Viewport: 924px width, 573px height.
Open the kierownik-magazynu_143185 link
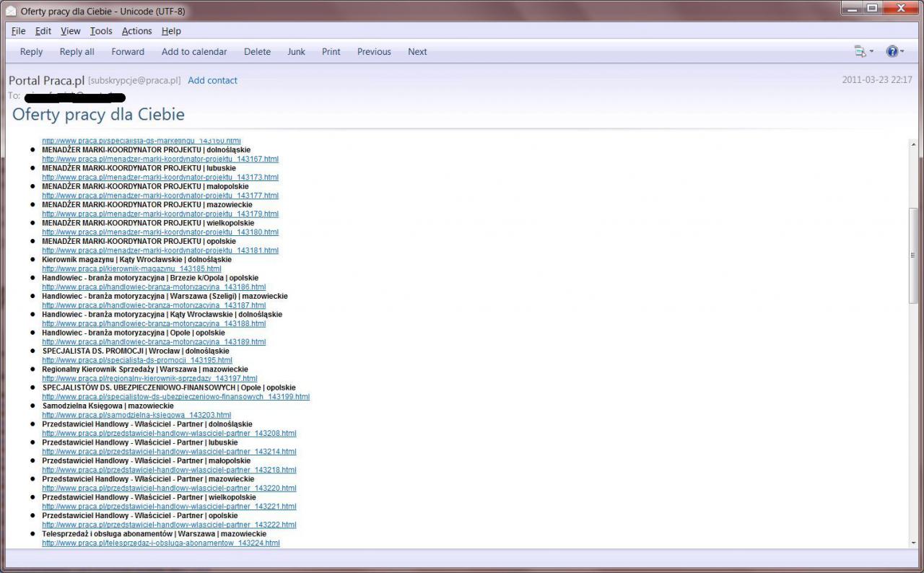tap(131, 268)
